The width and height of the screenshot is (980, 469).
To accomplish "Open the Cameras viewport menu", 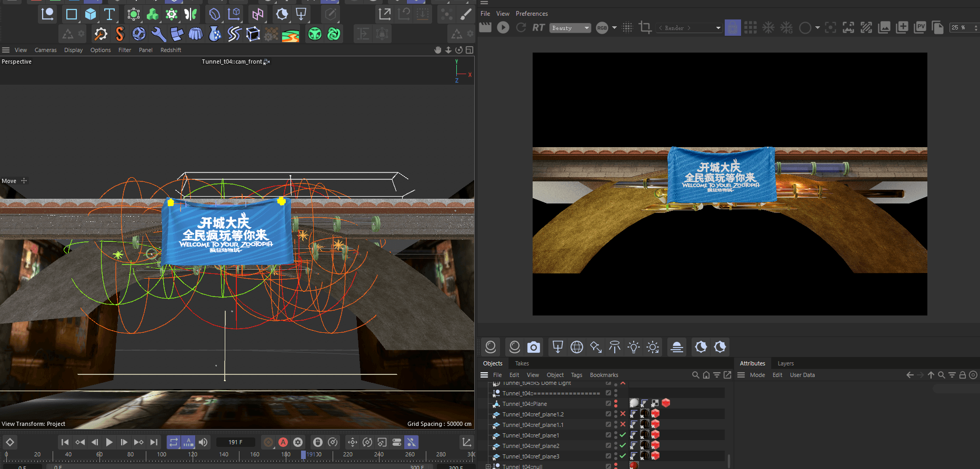I will click(x=45, y=50).
